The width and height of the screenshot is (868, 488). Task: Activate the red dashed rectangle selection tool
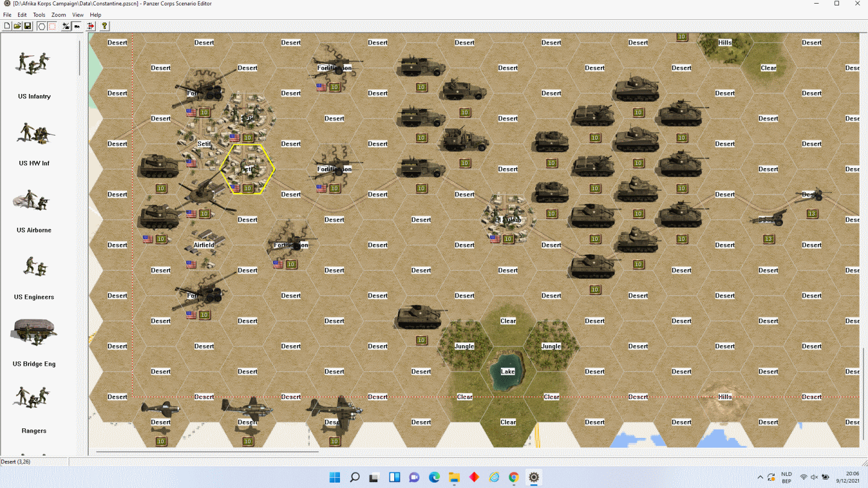pyautogui.click(x=52, y=26)
